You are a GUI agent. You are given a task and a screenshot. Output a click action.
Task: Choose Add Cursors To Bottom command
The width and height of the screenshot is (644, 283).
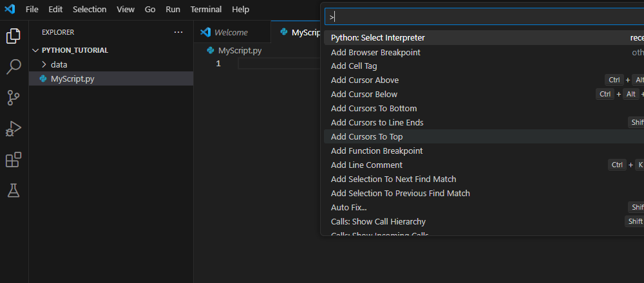pos(484,108)
